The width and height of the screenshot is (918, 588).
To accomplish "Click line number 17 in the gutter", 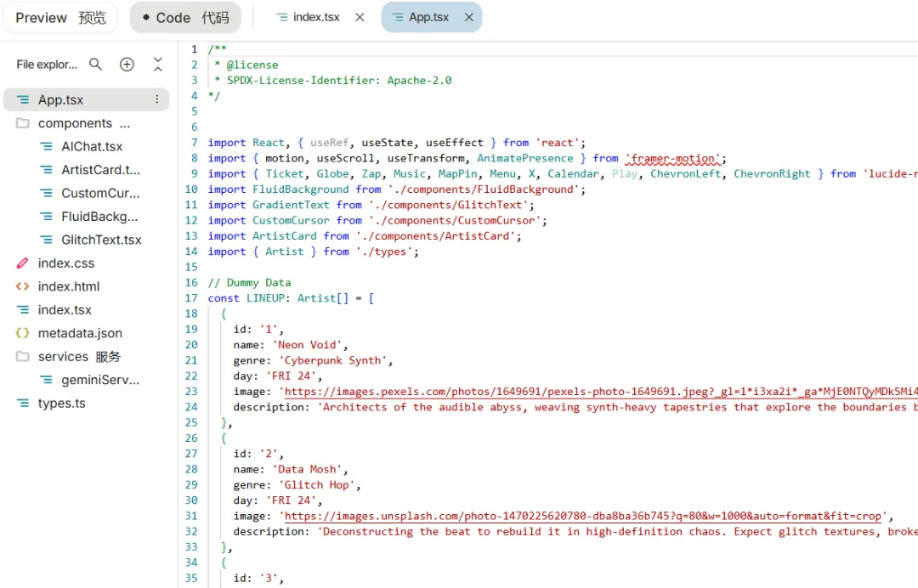I will (x=191, y=298).
